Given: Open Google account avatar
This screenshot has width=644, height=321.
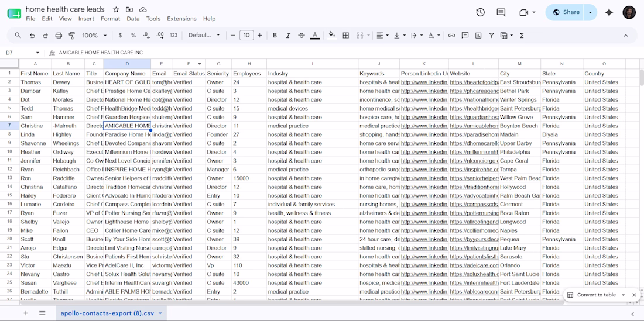Looking at the screenshot, I should (629, 12).
